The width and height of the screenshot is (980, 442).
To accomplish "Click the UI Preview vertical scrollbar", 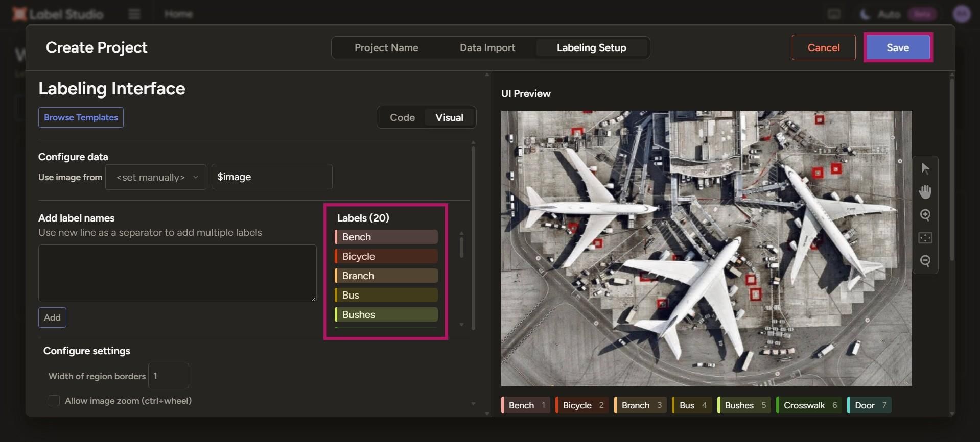I will tap(952, 169).
